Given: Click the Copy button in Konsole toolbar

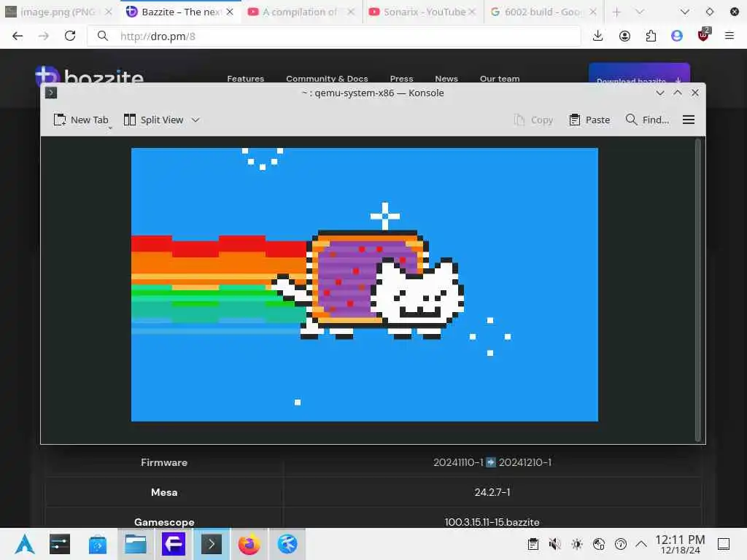Looking at the screenshot, I should [x=533, y=120].
